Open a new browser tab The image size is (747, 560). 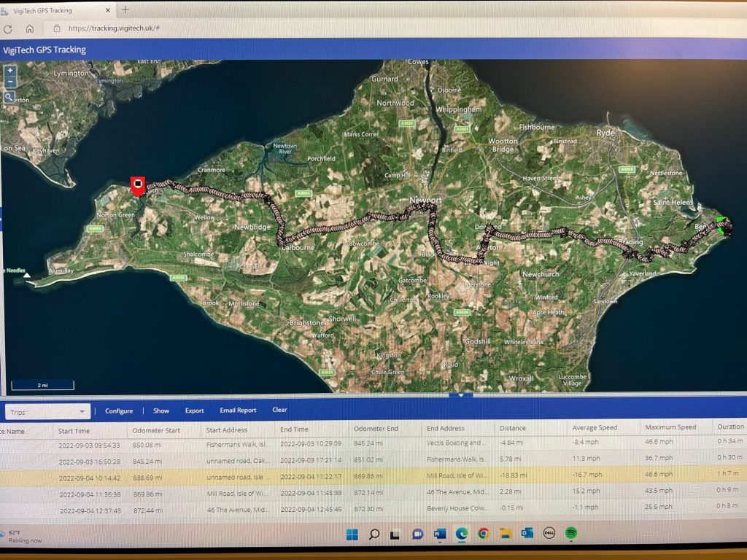tap(125, 9)
